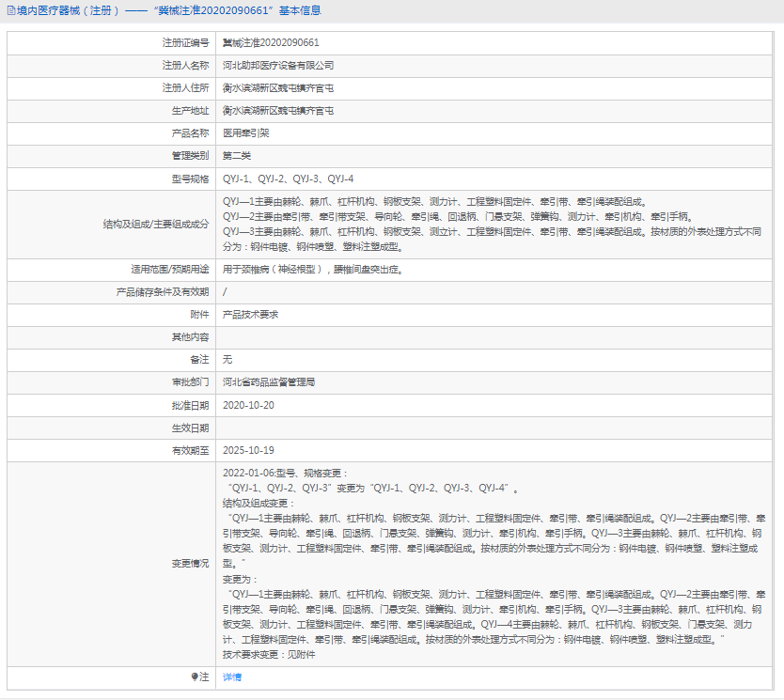Select registration number 冀械注准20202090661 cell
The image size is (784, 700).
pos(271,43)
